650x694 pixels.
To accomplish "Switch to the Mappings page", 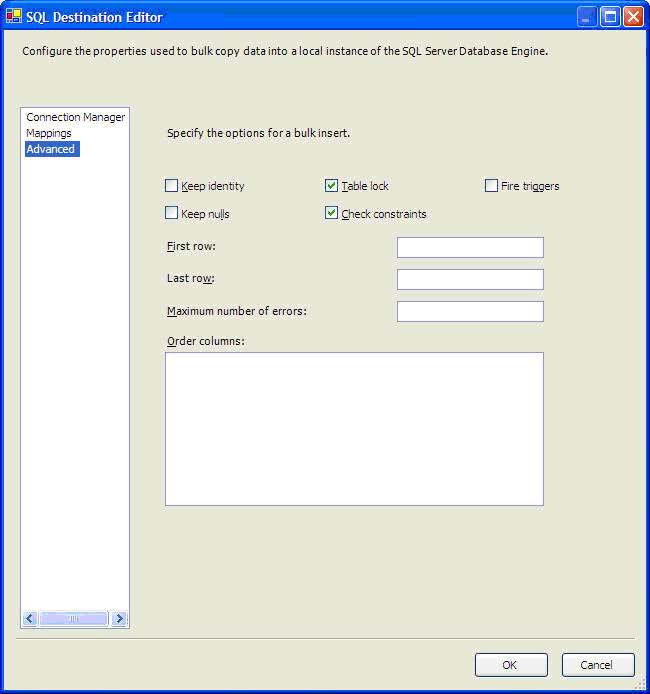I will point(49,133).
